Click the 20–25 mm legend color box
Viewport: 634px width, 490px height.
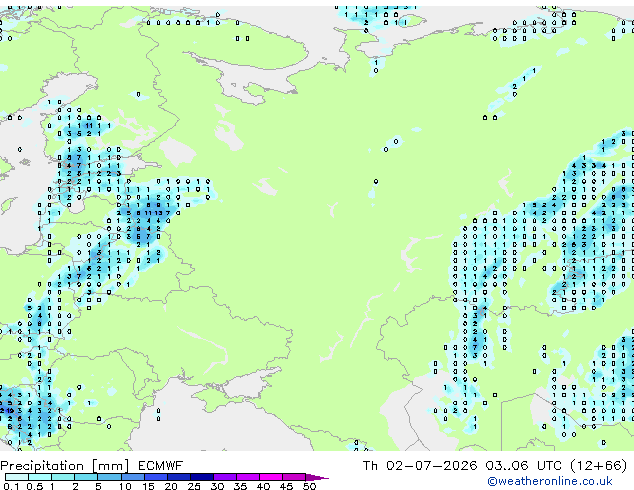coord(178,477)
